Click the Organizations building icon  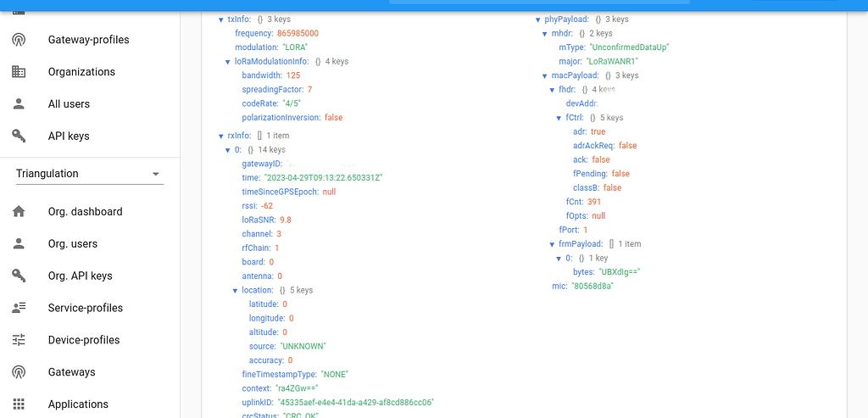point(19,72)
